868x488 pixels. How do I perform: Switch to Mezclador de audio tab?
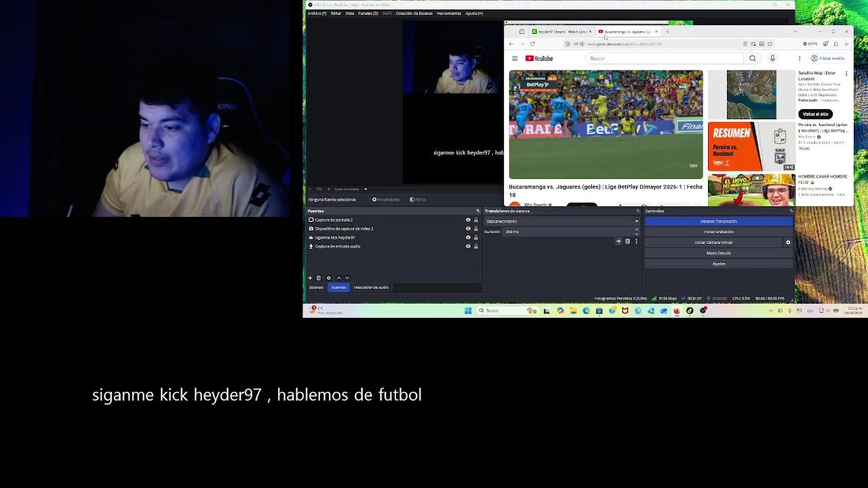coord(371,287)
